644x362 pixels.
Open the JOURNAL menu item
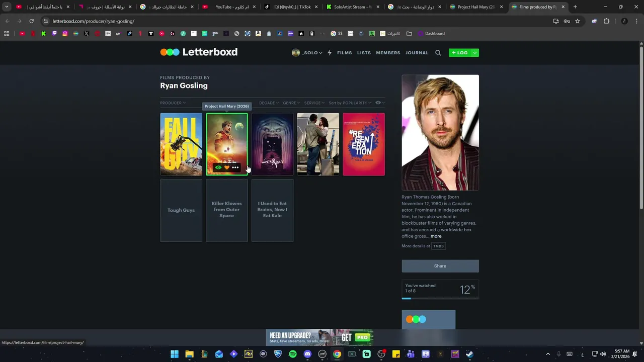point(417,53)
